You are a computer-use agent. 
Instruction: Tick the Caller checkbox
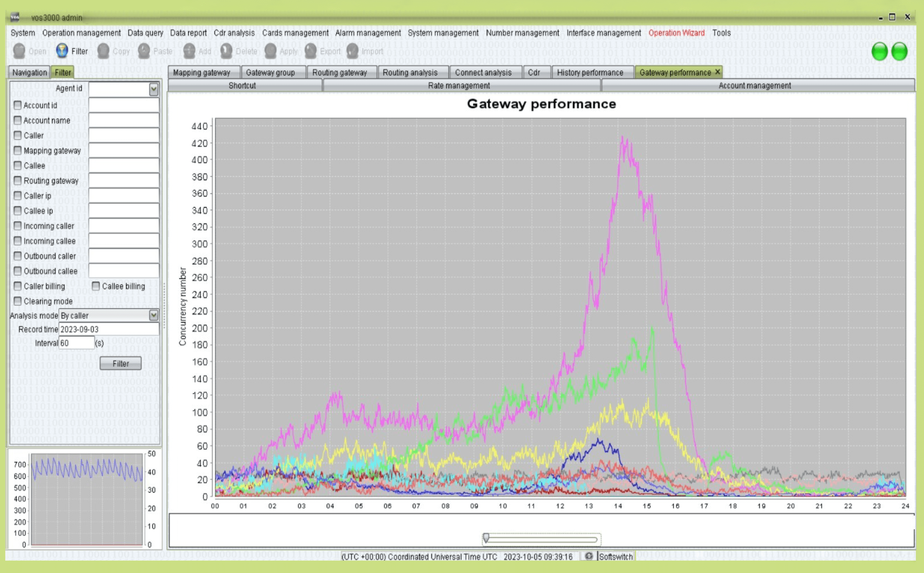point(17,135)
